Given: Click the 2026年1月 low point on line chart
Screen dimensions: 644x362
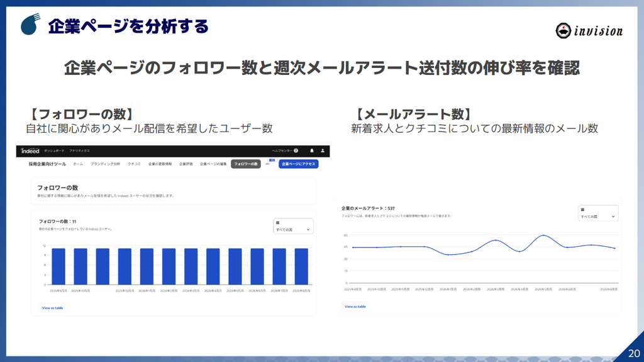Looking at the screenshot, I should click(448, 254).
